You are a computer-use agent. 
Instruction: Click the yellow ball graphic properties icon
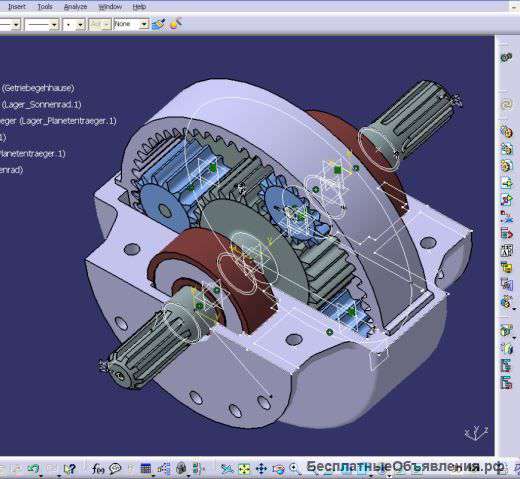point(175,23)
